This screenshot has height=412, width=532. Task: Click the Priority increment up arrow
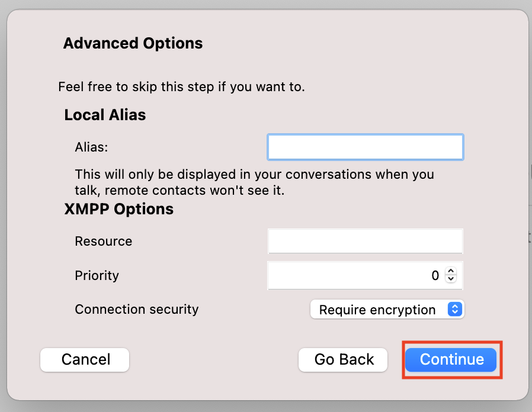(451, 271)
